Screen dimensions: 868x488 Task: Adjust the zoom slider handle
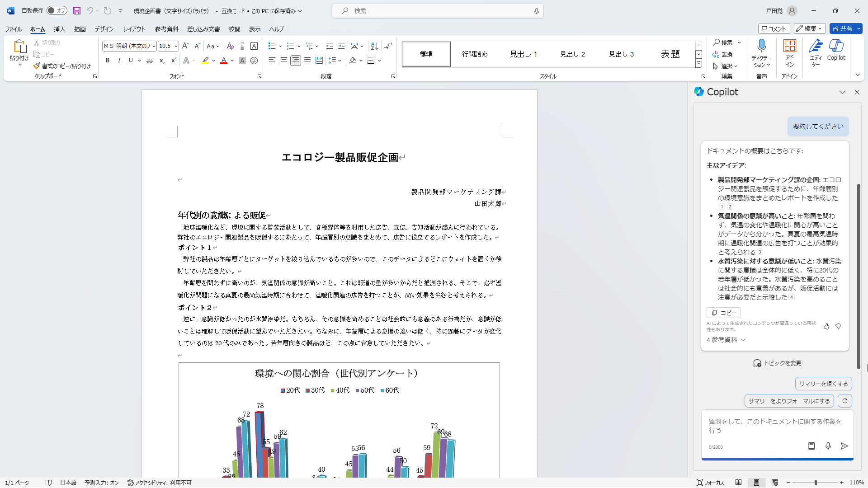tap(816, 483)
